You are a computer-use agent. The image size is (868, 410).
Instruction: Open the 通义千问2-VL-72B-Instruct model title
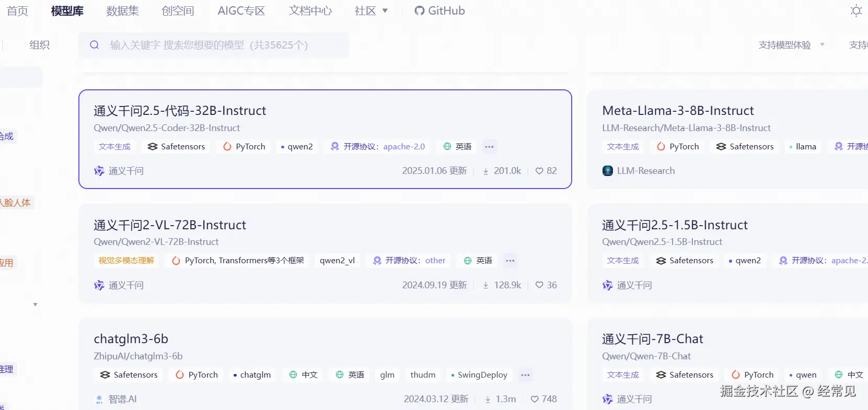tap(170, 225)
